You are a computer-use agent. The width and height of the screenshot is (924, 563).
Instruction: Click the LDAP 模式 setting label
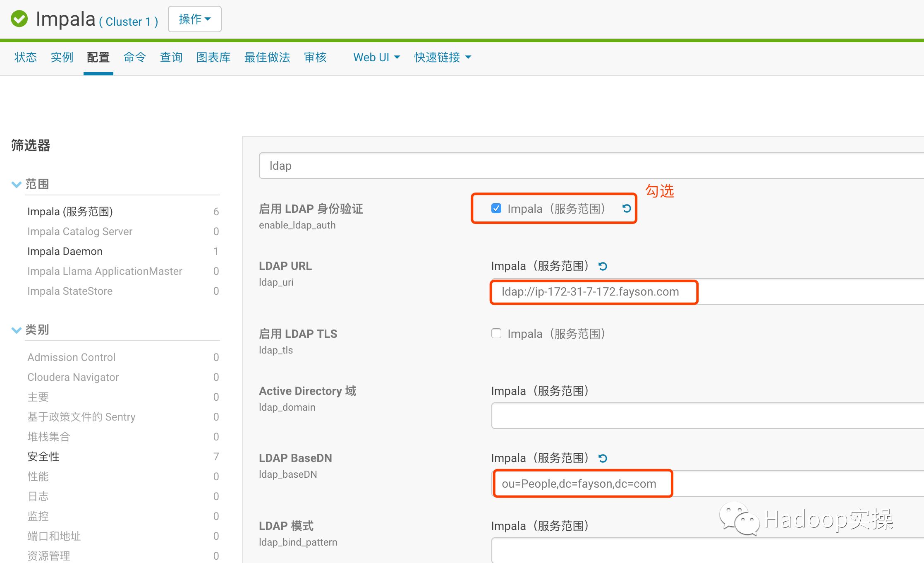[286, 526]
